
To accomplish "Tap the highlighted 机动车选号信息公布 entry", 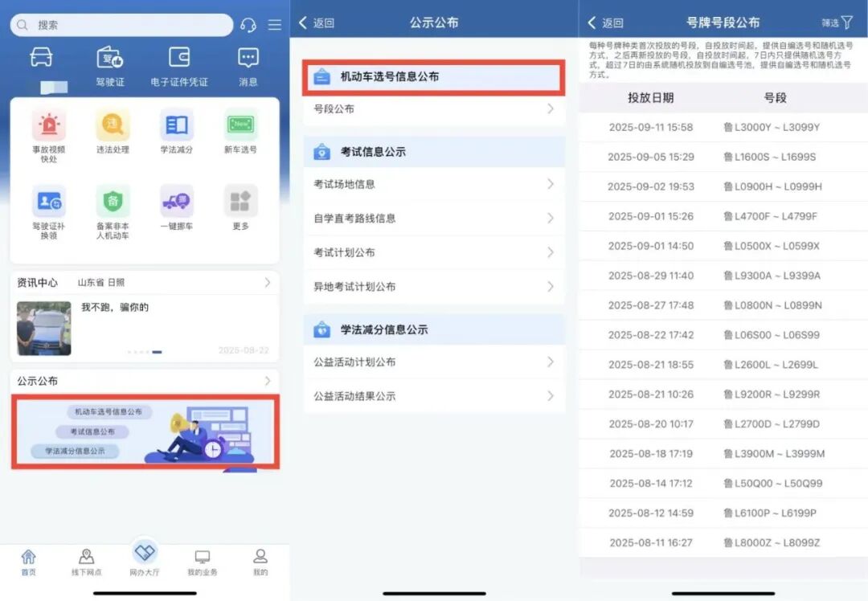I will click(434, 76).
